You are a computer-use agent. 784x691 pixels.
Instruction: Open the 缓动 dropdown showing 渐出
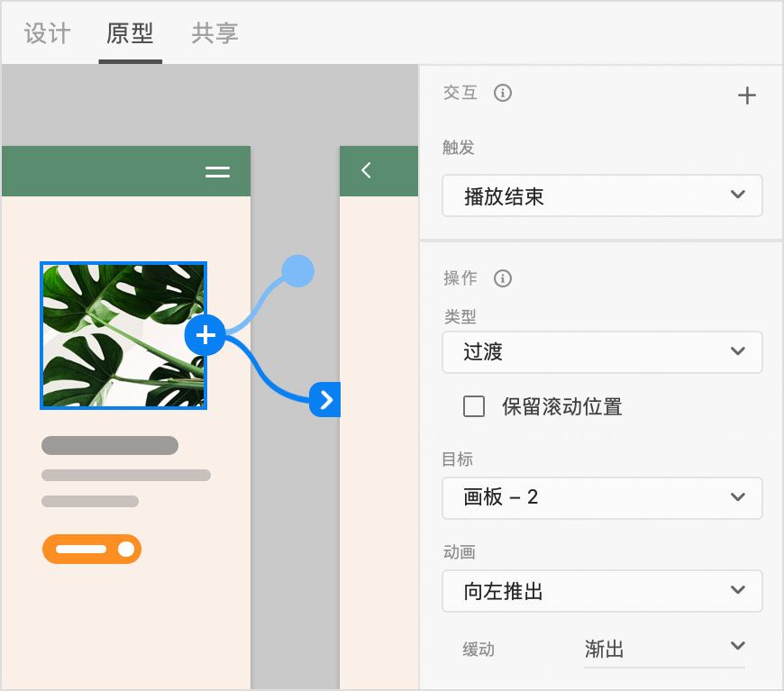(664, 649)
